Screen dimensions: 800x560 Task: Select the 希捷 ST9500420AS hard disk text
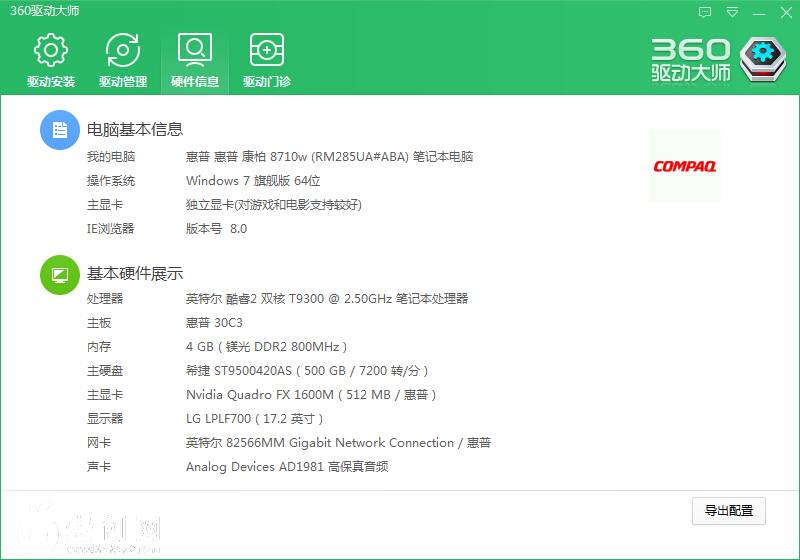pyautogui.click(x=307, y=371)
